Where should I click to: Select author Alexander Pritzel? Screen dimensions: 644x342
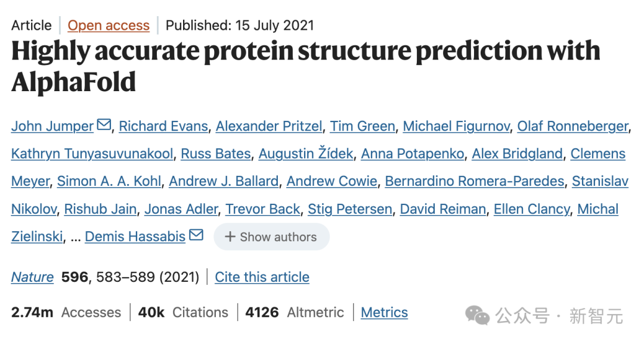(x=269, y=126)
